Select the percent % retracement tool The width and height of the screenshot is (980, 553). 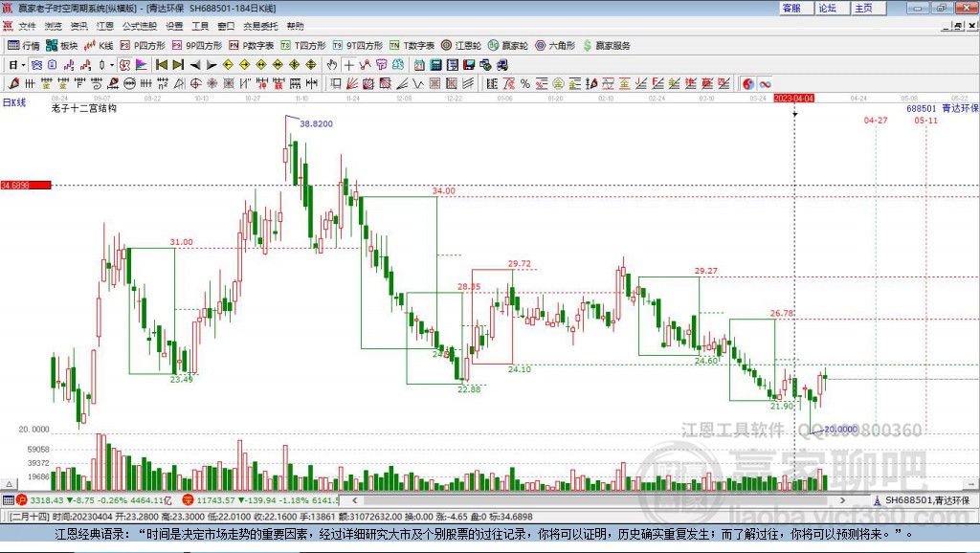(x=525, y=83)
